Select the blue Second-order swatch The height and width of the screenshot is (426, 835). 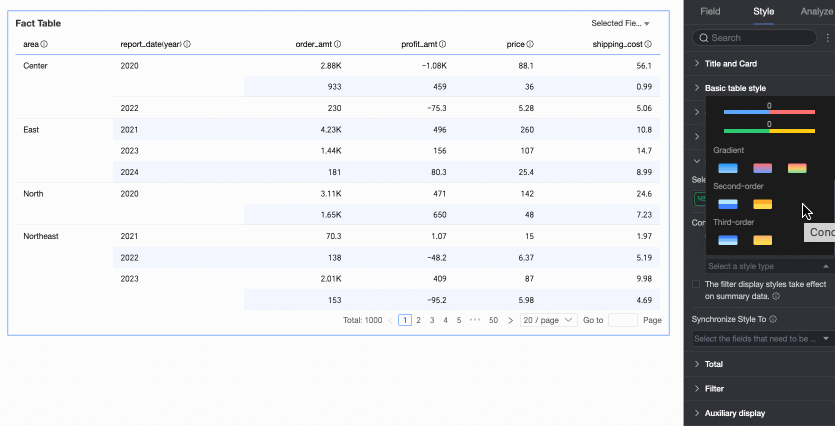tap(727, 204)
